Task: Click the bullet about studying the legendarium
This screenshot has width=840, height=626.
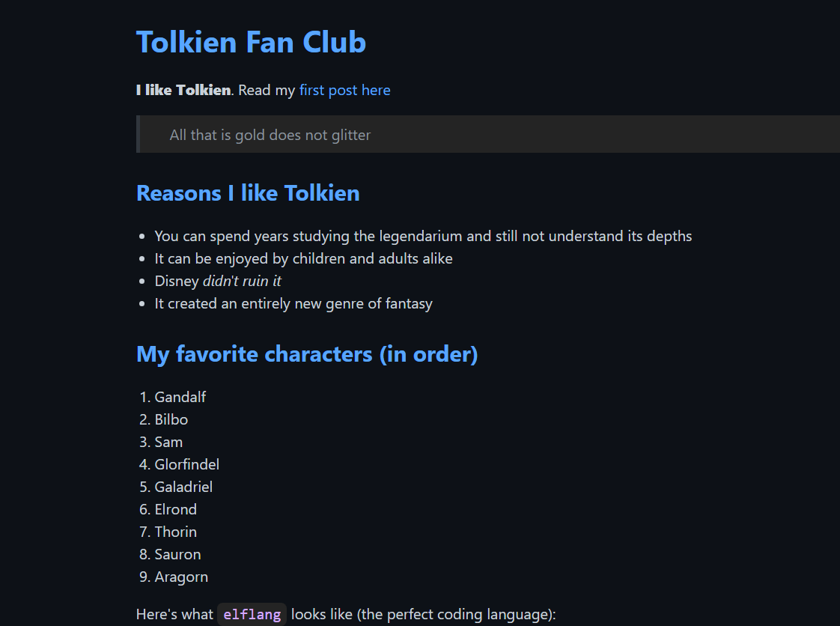Action: [x=423, y=237]
